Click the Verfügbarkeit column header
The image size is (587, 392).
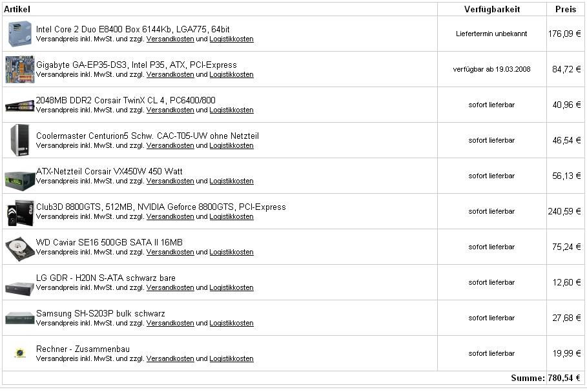click(492, 9)
